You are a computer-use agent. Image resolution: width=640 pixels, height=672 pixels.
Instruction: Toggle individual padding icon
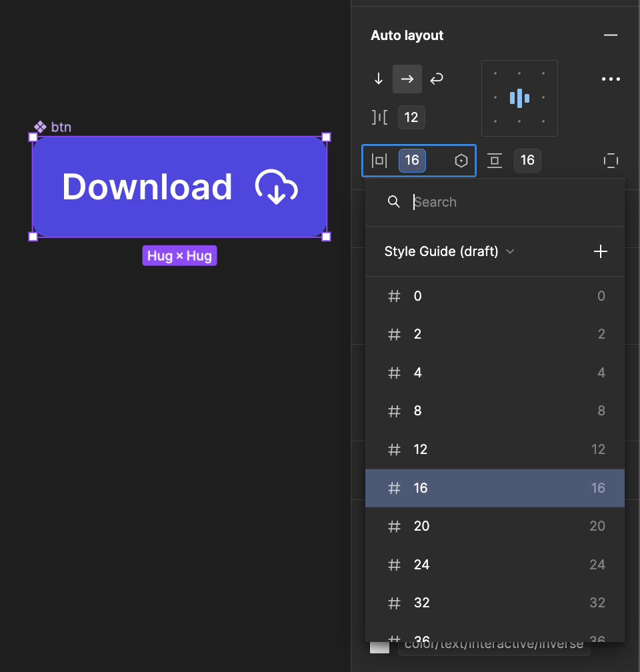(x=611, y=161)
